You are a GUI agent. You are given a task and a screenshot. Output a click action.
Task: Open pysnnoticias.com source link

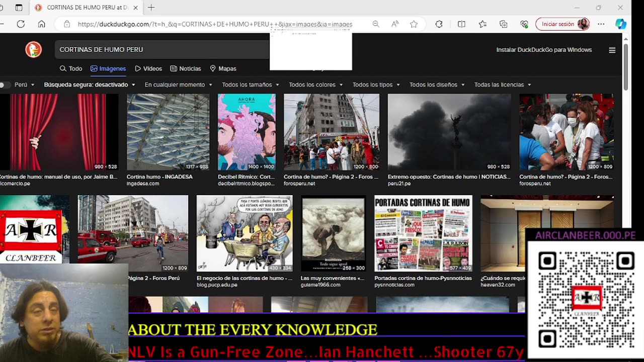pyautogui.click(x=394, y=285)
